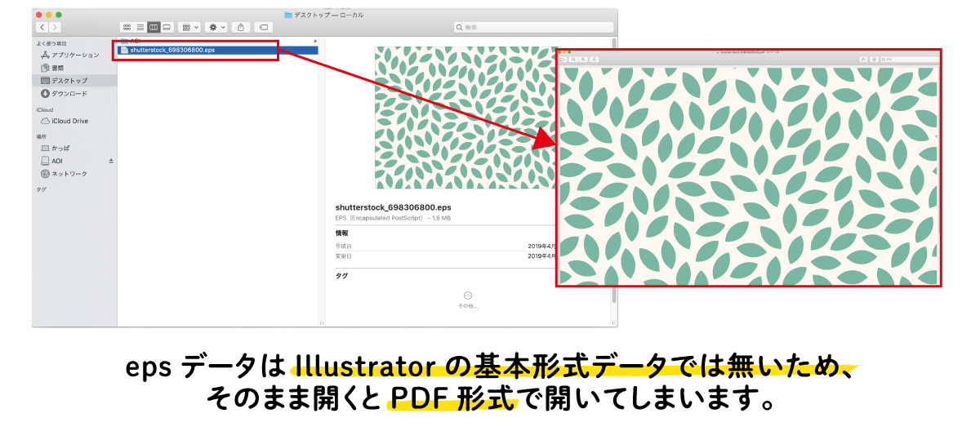Expand the AOI folder row arrow
Viewport: 980px width, 440px height.
coord(315,41)
